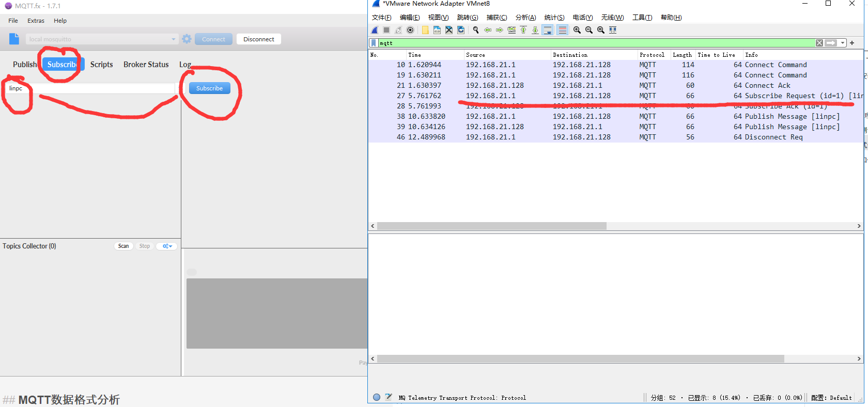Image resolution: width=868 pixels, height=407 pixels.
Task: Zoom out the Wireshark packet text
Action: tap(589, 30)
